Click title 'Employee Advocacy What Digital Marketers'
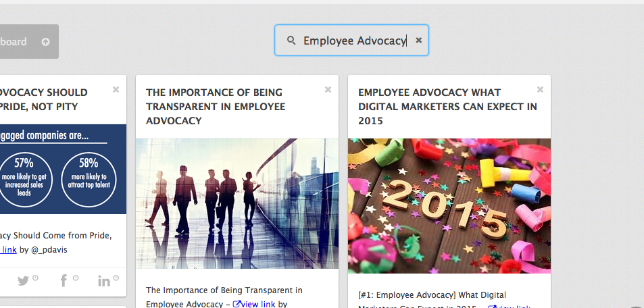Screen dimensions: 644x308 [x=447, y=106]
